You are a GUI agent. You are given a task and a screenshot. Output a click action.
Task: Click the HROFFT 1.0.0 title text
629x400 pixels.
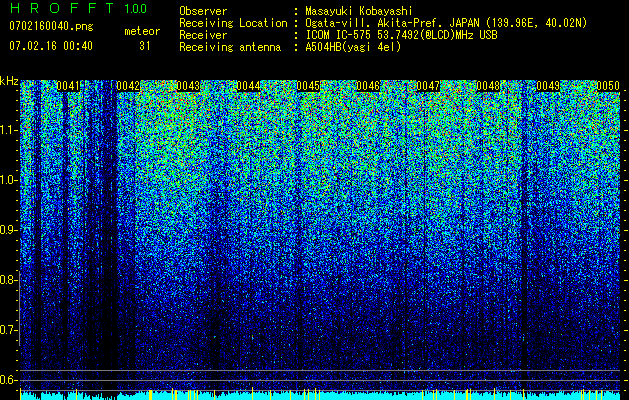coord(78,8)
